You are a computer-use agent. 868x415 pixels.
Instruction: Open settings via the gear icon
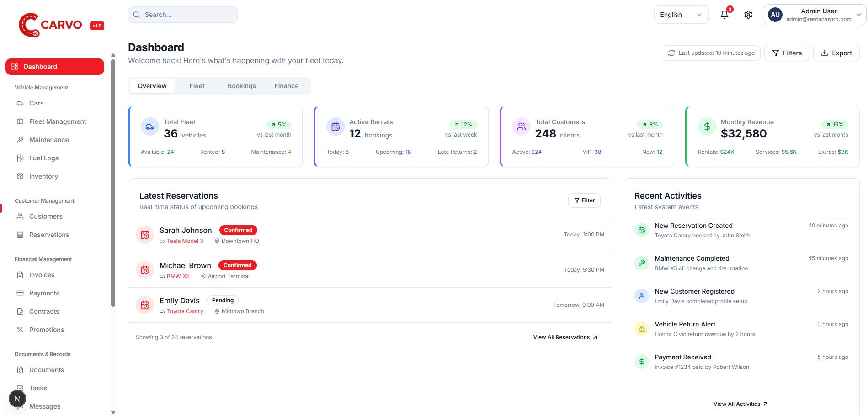point(748,15)
